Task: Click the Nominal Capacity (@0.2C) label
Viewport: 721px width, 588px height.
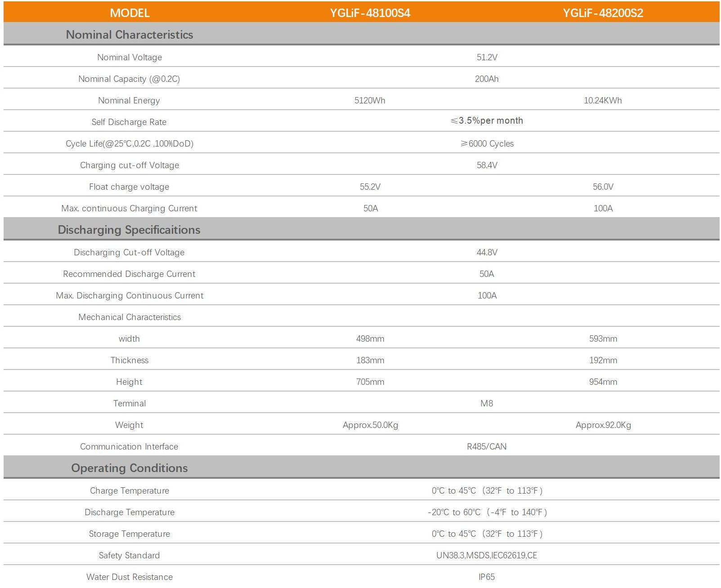Action: [x=129, y=79]
